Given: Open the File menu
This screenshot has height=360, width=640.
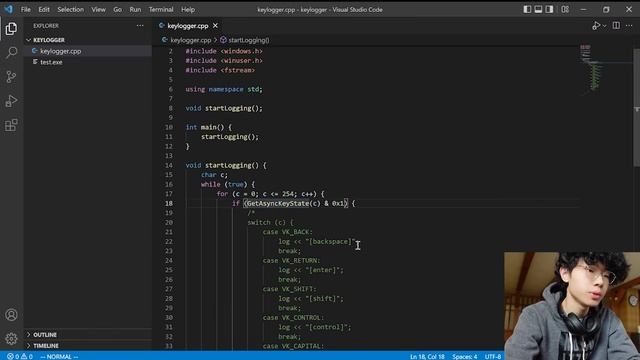Looking at the screenshot, I should (x=26, y=9).
